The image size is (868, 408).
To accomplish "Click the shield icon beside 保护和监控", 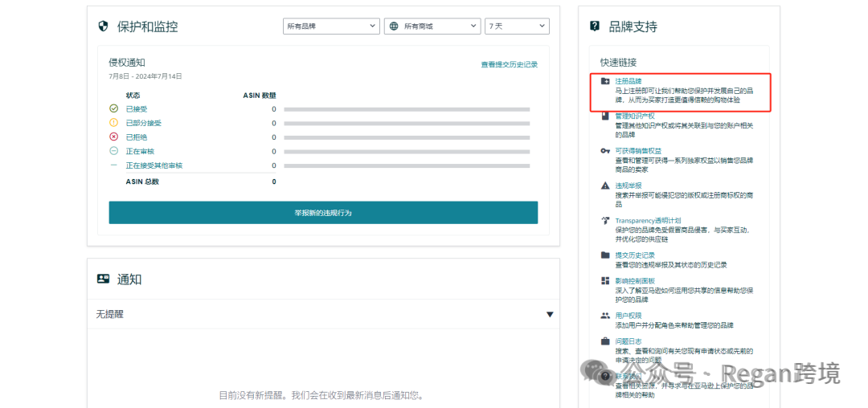I will [x=103, y=26].
